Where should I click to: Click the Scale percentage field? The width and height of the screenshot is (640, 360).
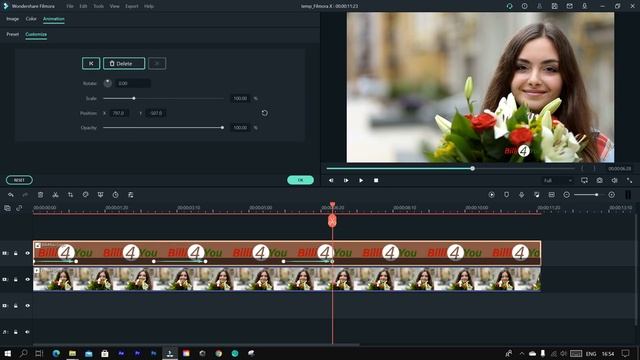(x=240, y=98)
